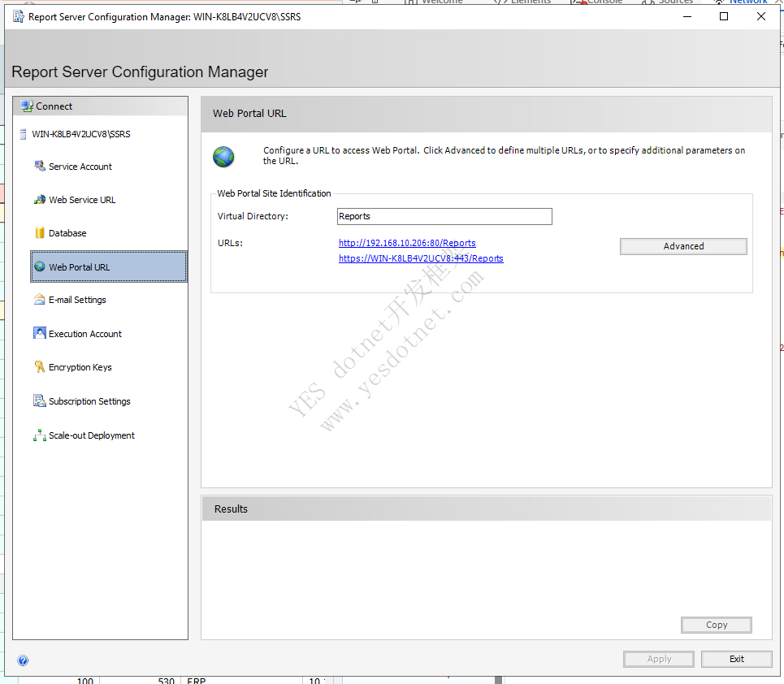The width and height of the screenshot is (784, 684).
Task: Click the Subscription Settings icon
Action: click(x=39, y=401)
